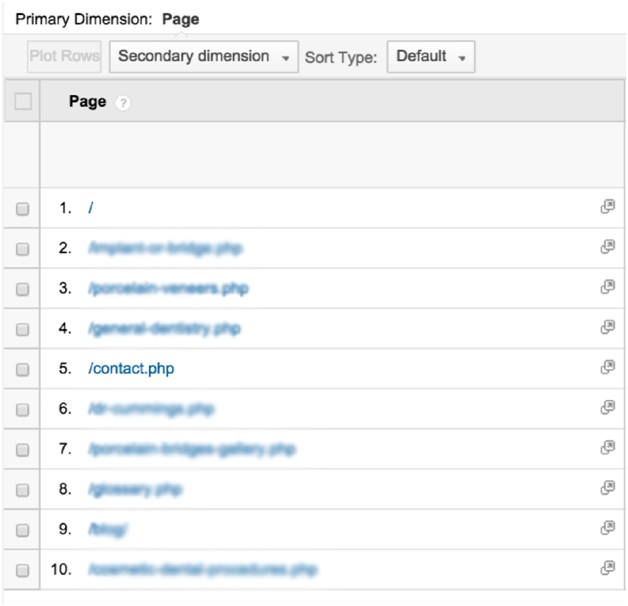
Task: Click open-in-new-window icon for row 2
Action: [606, 247]
